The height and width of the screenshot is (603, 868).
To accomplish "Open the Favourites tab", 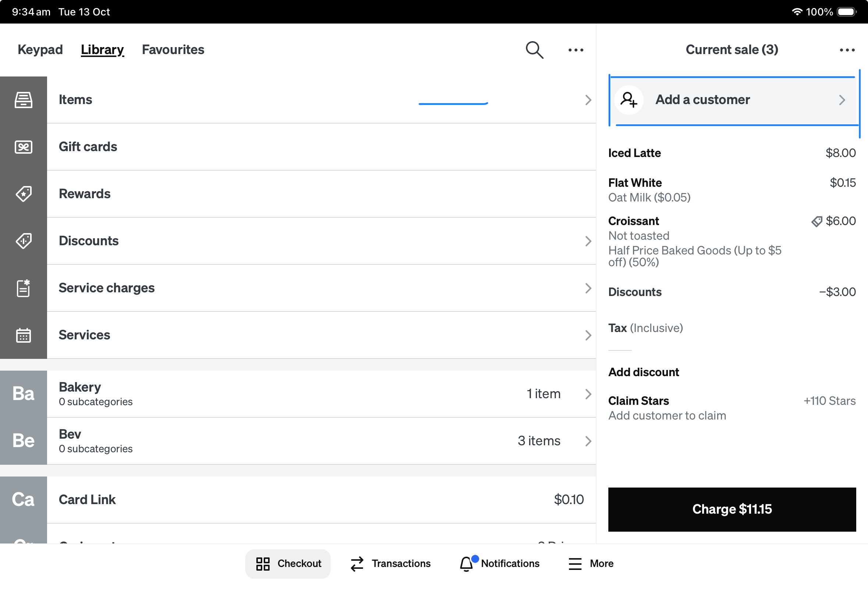I will 173,50.
